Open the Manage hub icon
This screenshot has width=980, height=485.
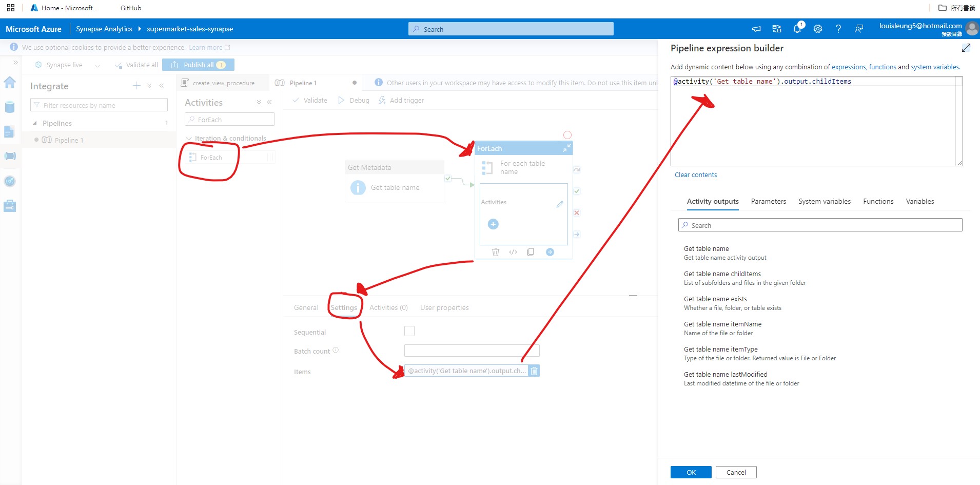10,205
